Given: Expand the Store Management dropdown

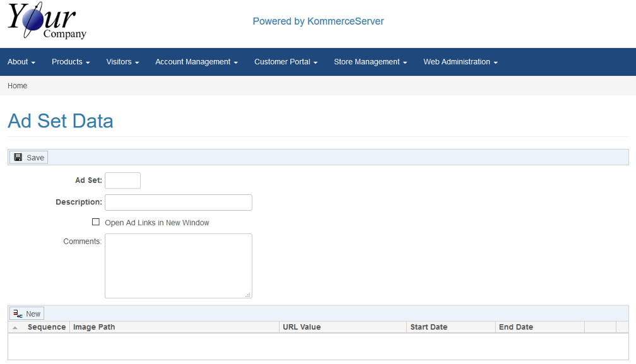Looking at the screenshot, I should (x=370, y=62).
